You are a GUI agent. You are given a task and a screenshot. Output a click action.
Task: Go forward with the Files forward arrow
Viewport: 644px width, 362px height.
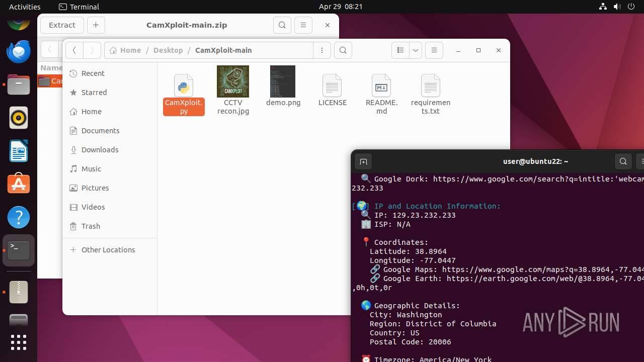tap(92, 50)
